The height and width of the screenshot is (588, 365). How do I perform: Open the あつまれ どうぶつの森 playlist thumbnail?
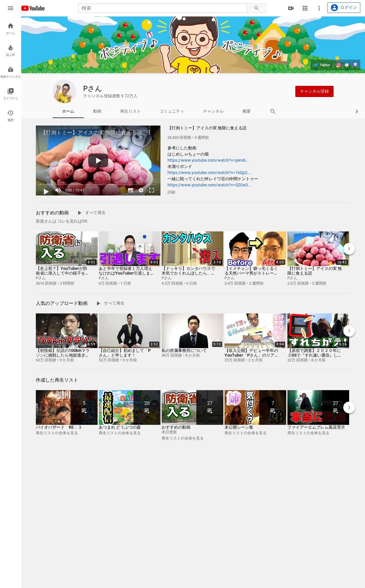pos(130,407)
